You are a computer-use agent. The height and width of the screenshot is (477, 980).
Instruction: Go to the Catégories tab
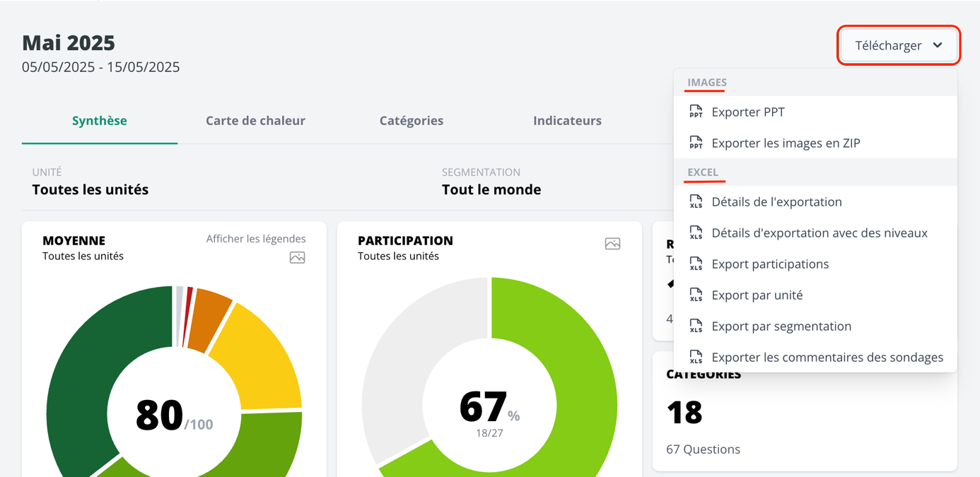tap(412, 121)
